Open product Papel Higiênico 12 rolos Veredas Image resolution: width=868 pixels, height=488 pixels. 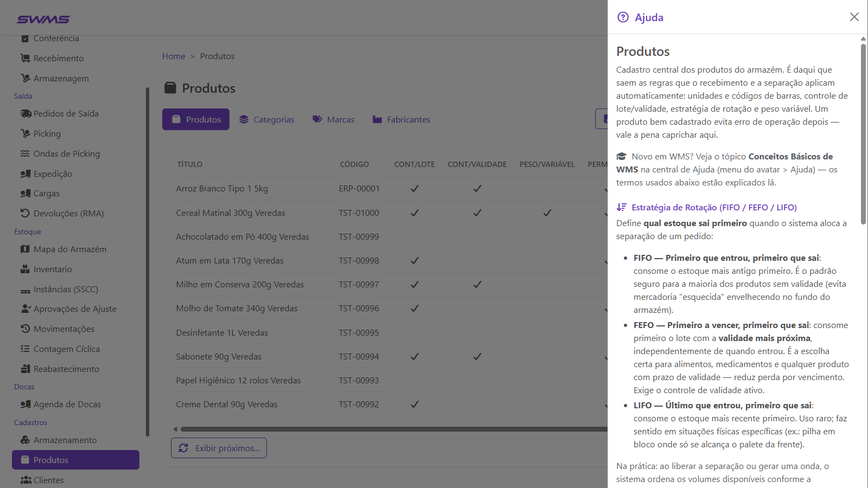238,380
